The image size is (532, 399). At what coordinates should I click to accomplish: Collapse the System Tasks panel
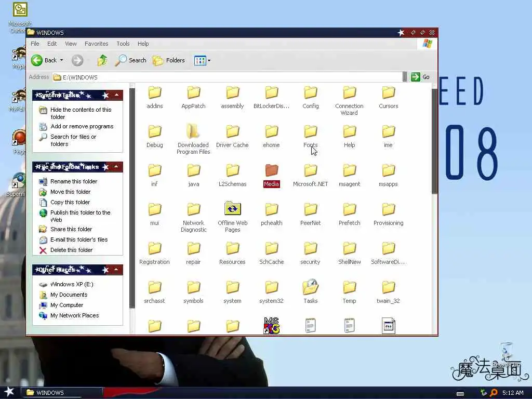pos(116,95)
